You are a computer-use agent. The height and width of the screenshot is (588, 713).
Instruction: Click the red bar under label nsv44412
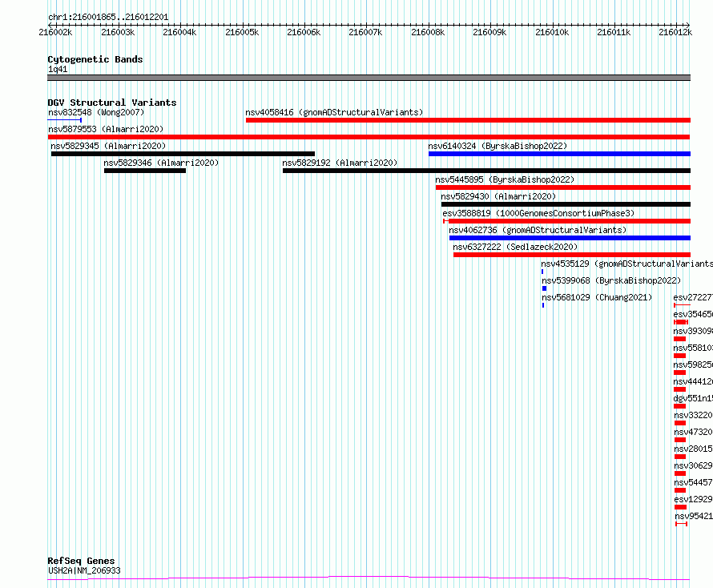[x=680, y=389]
